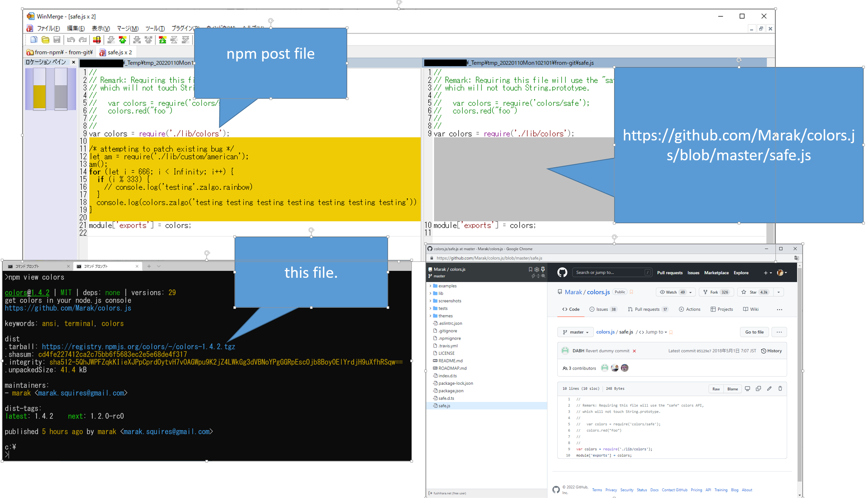
Task: Open the colors-1.4.2.tgz tarball link
Action: click(138, 346)
